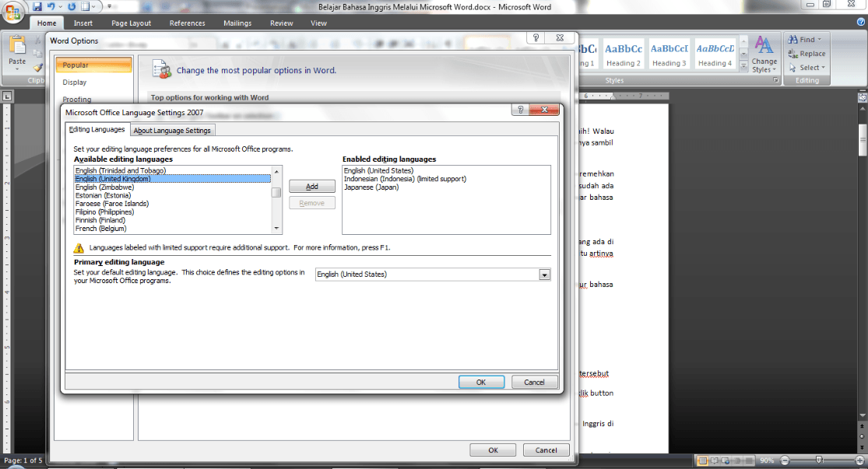
Task: Expand the Styles gallery More arrow
Action: 743,67
